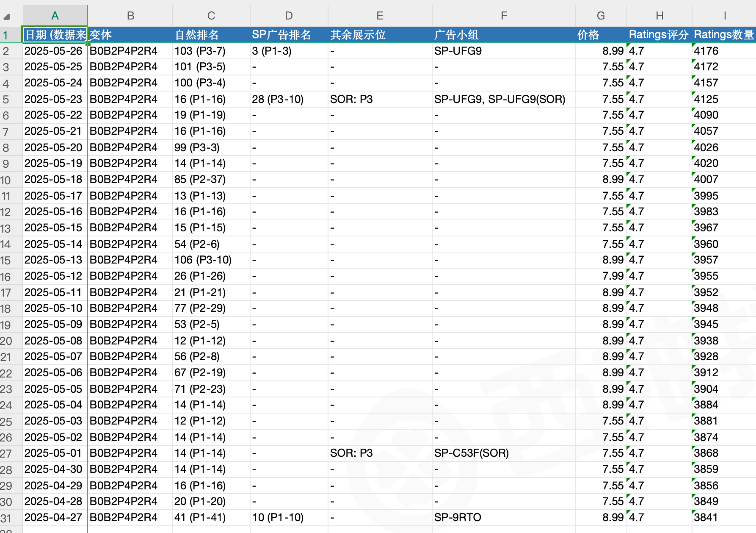Select column C header

tap(211, 16)
